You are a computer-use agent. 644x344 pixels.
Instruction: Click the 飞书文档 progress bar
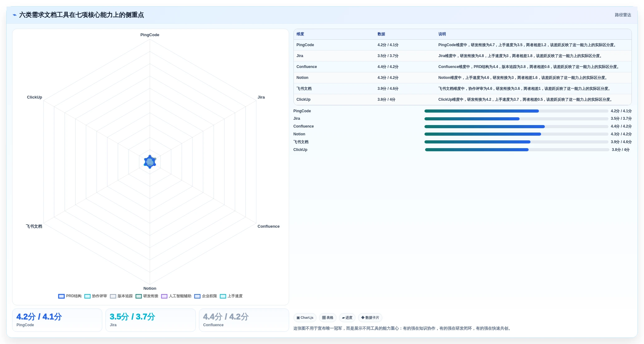(516, 142)
